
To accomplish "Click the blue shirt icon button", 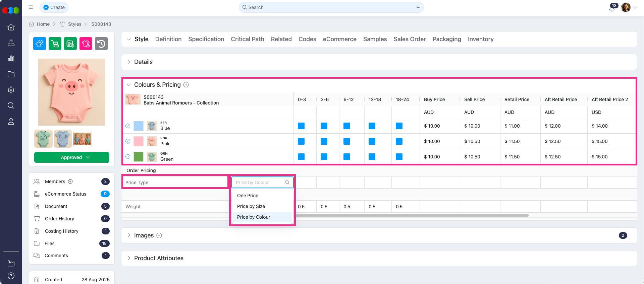I will click(40, 44).
